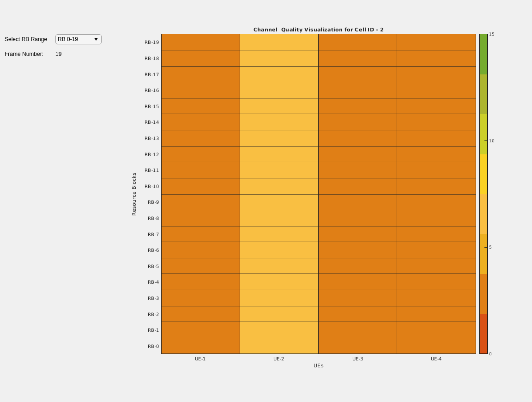Click the RB-14 axis label

click(151, 122)
